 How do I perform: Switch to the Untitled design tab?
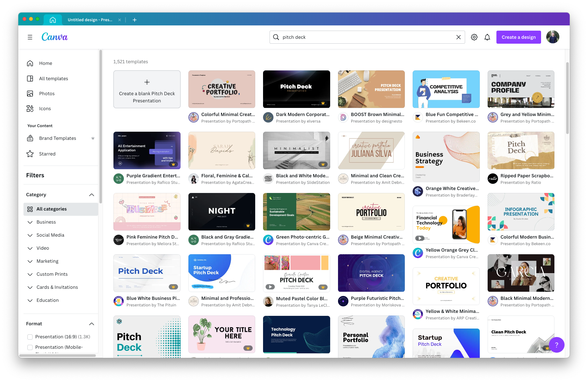coord(90,20)
